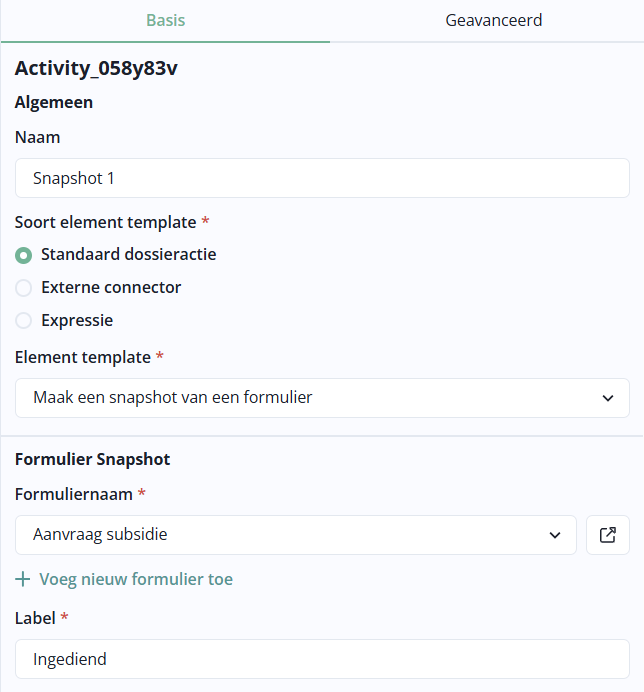This screenshot has width=644, height=692.
Task: Select the 'Expressie' radio button
Action: (x=24, y=321)
